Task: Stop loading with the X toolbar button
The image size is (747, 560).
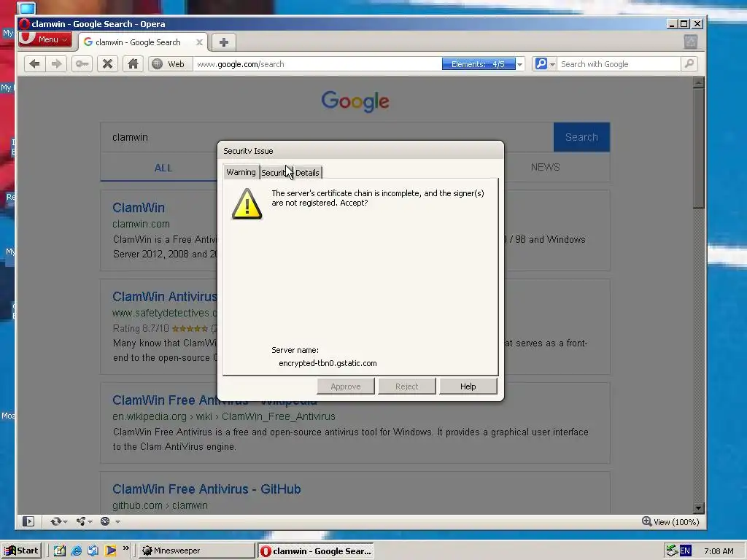Action: pyautogui.click(x=108, y=64)
